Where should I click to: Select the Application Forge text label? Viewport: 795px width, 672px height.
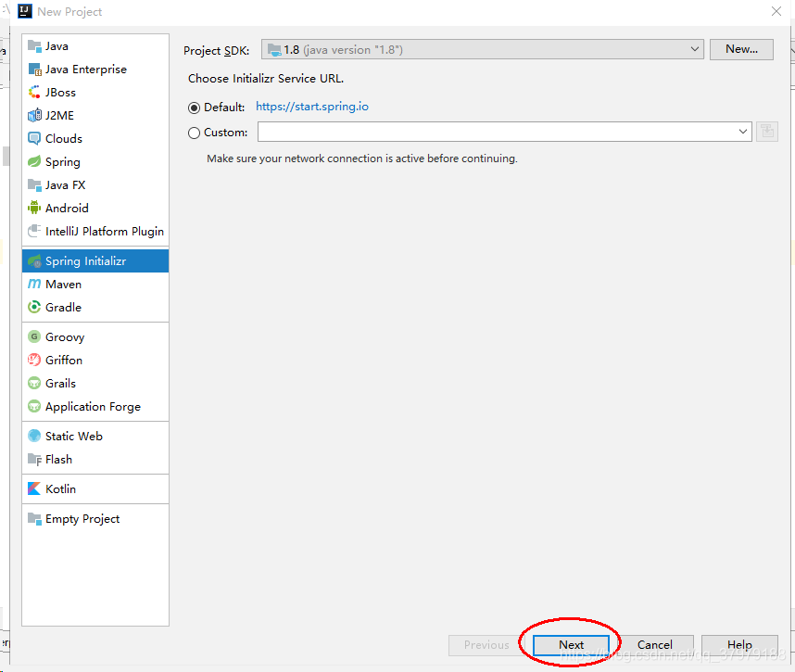(93, 407)
